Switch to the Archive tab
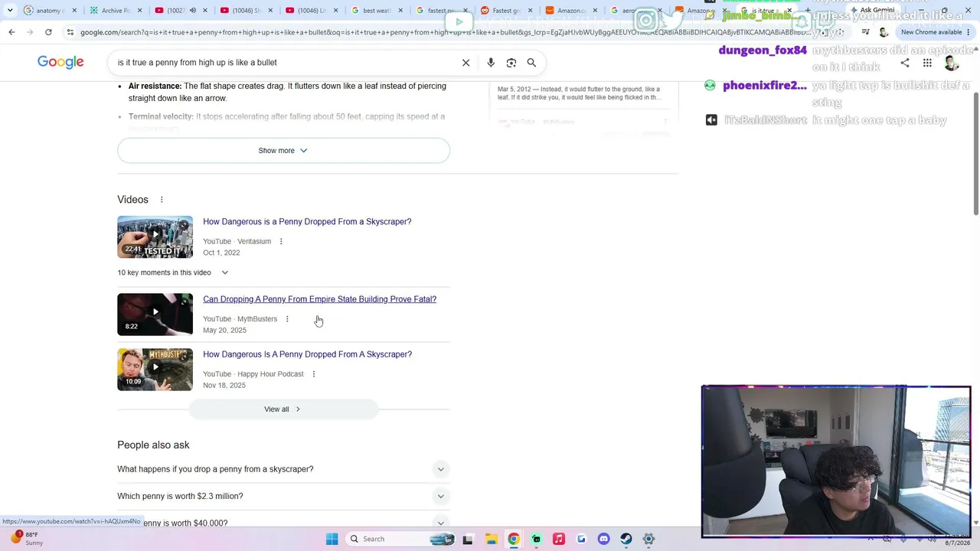 coord(116,11)
